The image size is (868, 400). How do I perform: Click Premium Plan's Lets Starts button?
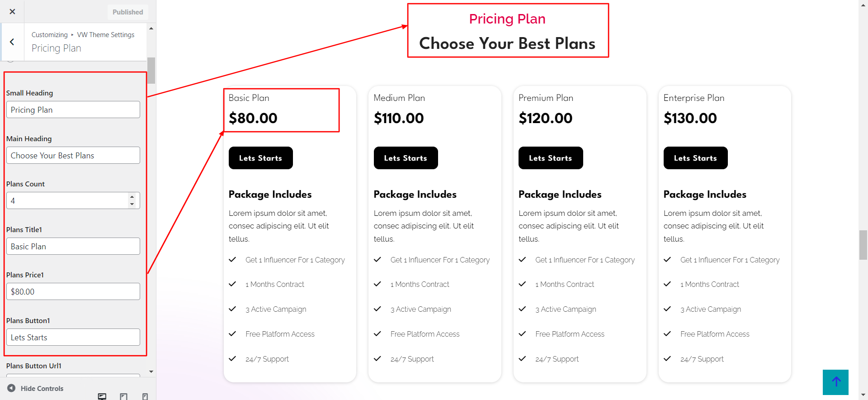coord(550,158)
